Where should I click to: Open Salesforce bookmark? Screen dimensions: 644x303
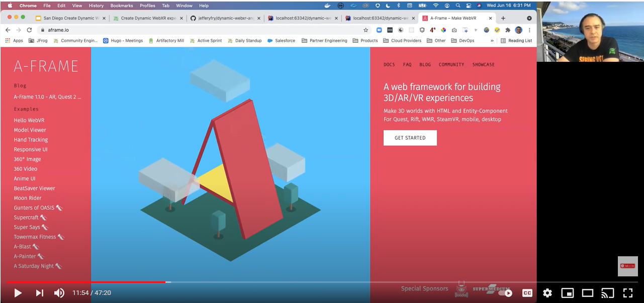(x=282, y=41)
